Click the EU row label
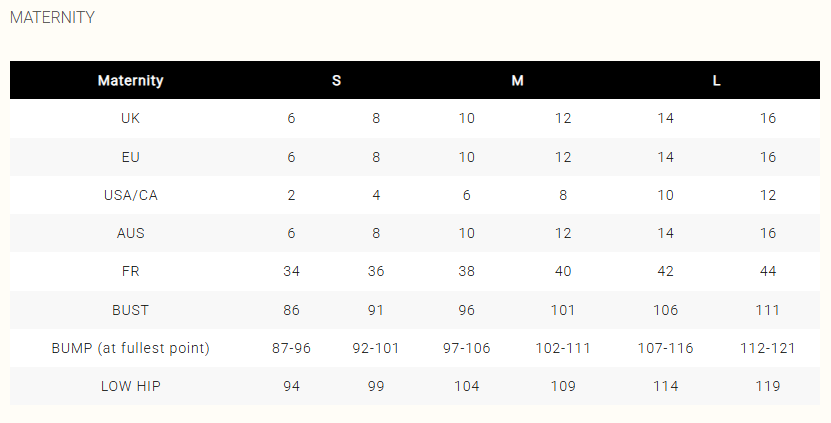Viewport: 831px width, 423px height. (131, 157)
